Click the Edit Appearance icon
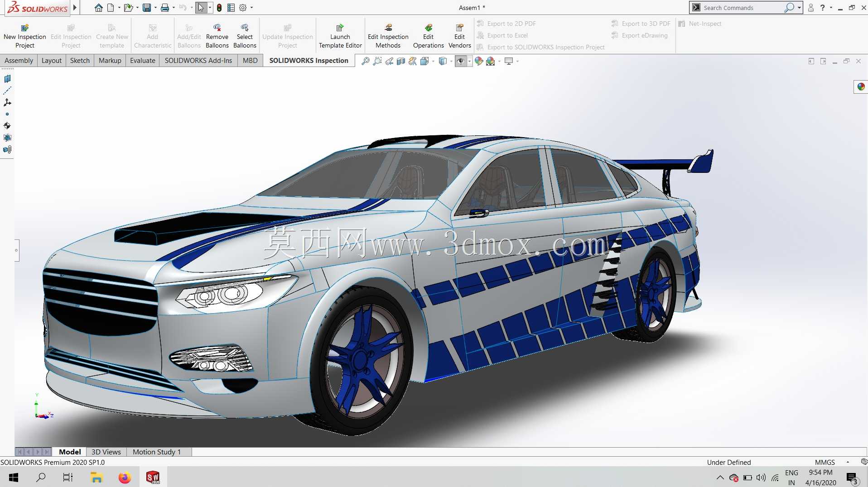Viewport: 868px width, 487px height. 479,61
